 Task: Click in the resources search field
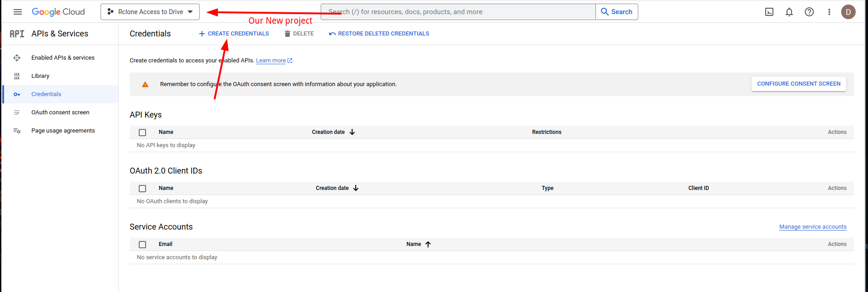458,12
